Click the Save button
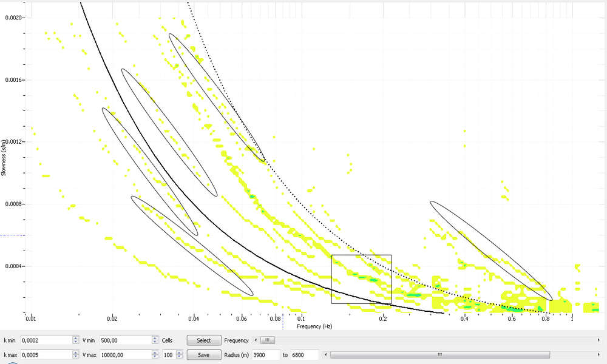The height and width of the screenshot is (364, 607). click(204, 355)
